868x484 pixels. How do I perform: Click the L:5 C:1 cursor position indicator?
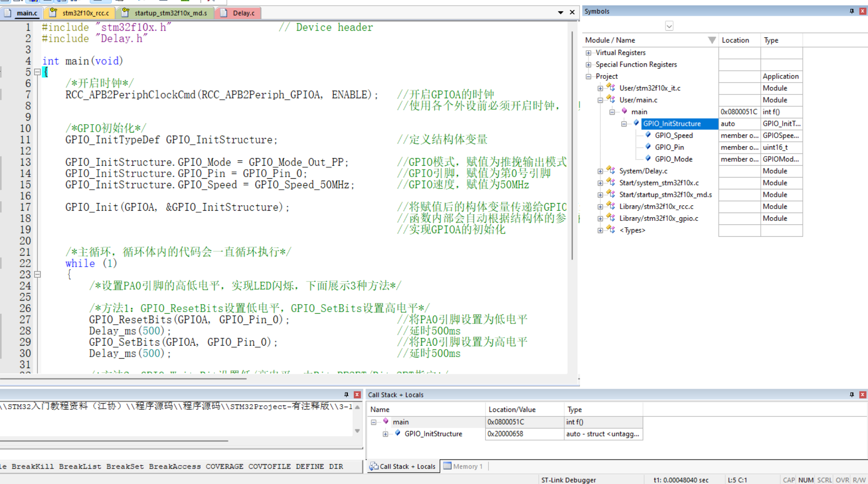pyautogui.click(x=737, y=480)
